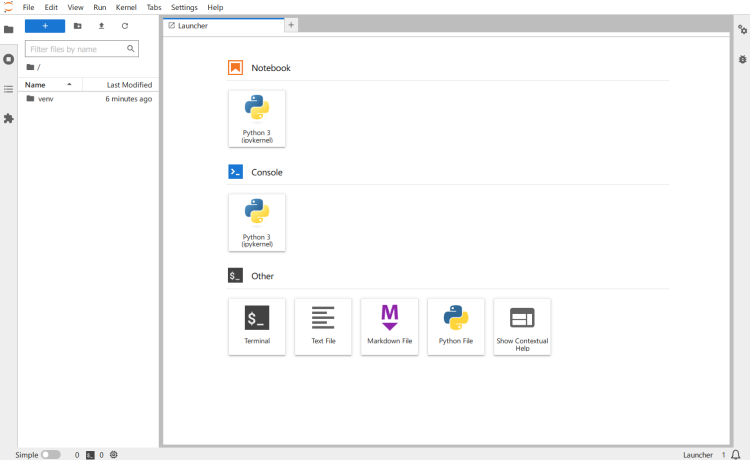Image resolution: width=750 pixels, height=460 pixels.
Task: Launch a Python 3 console card
Action: click(x=257, y=223)
